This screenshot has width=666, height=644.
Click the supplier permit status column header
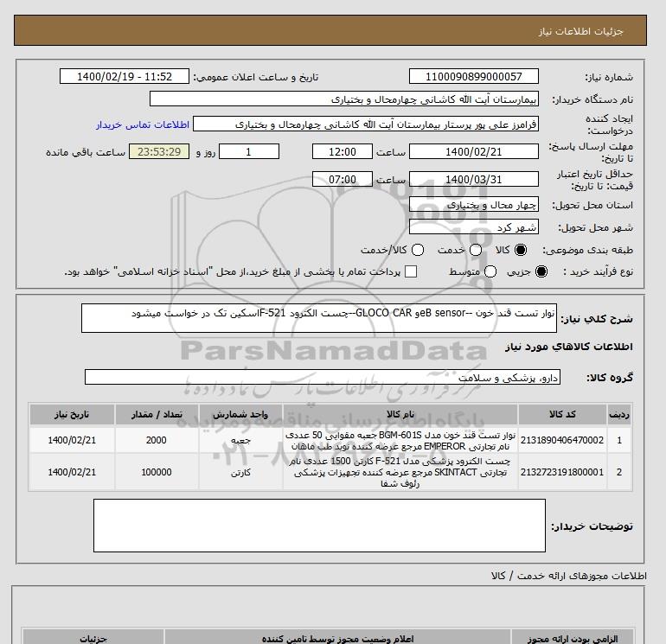(x=337, y=638)
